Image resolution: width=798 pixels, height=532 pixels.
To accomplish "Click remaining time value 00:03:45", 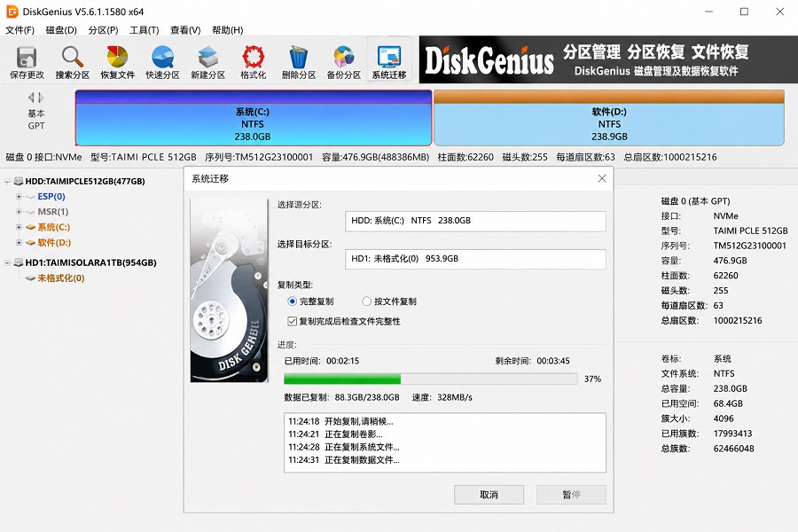I will pos(553,361).
